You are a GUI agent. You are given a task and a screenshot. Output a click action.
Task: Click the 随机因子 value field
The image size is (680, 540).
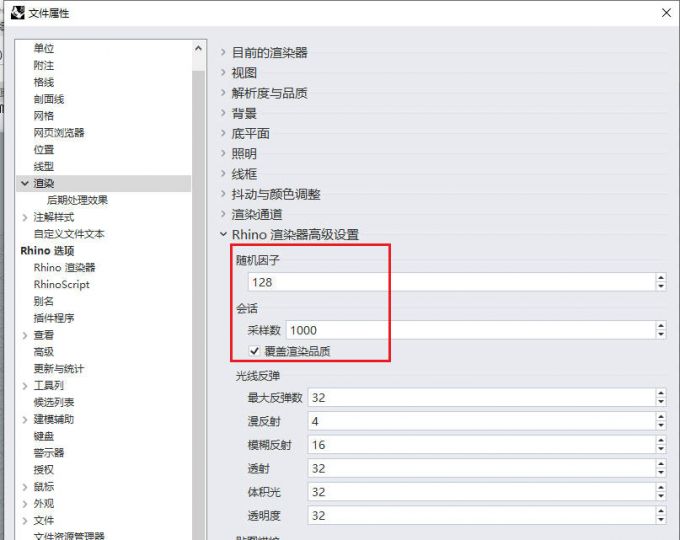(x=451, y=282)
